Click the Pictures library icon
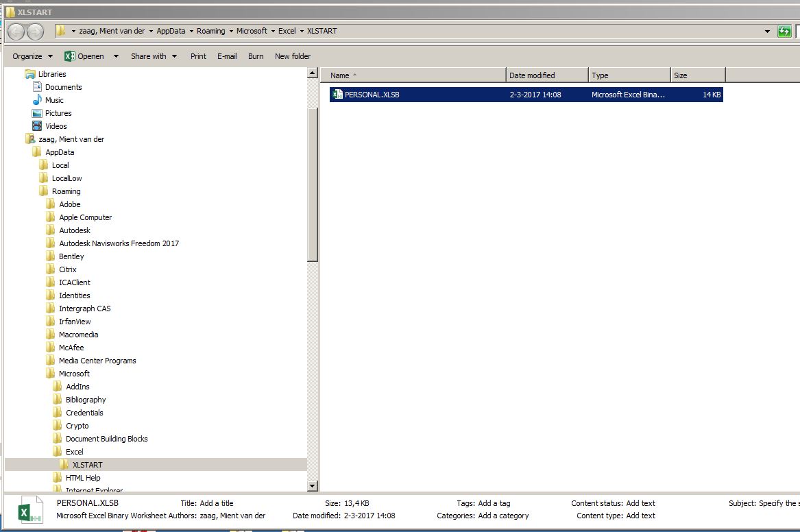Viewport: 800px width, 532px height. (37, 113)
